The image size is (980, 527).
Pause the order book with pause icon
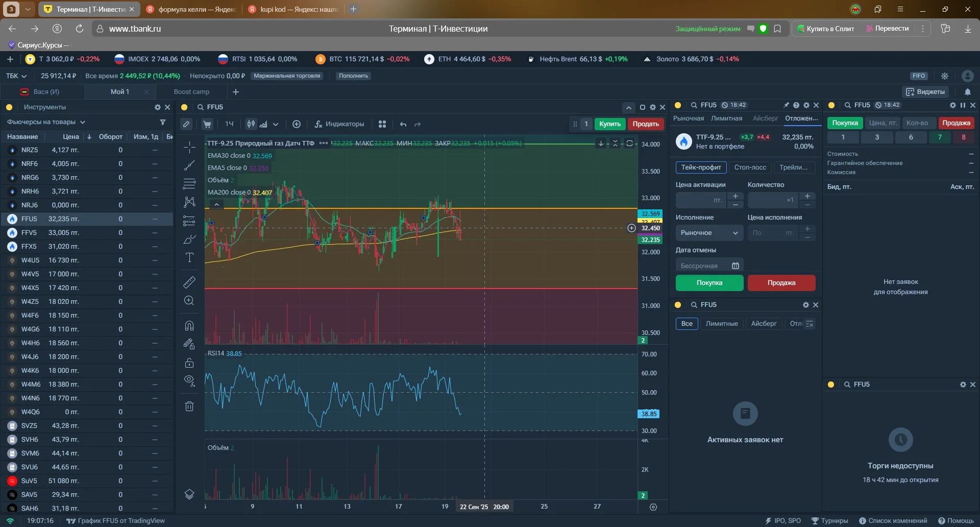pos(963,105)
